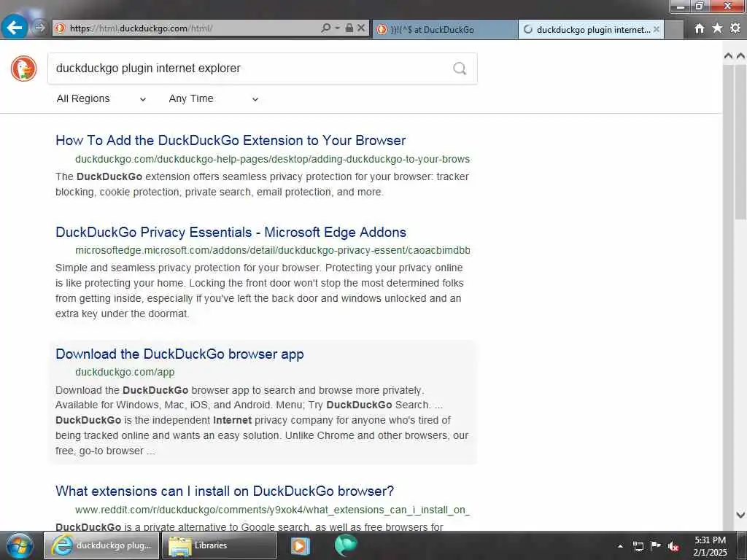Open the Action Center flag icon
The height and width of the screenshot is (560, 747).
(656, 545)
